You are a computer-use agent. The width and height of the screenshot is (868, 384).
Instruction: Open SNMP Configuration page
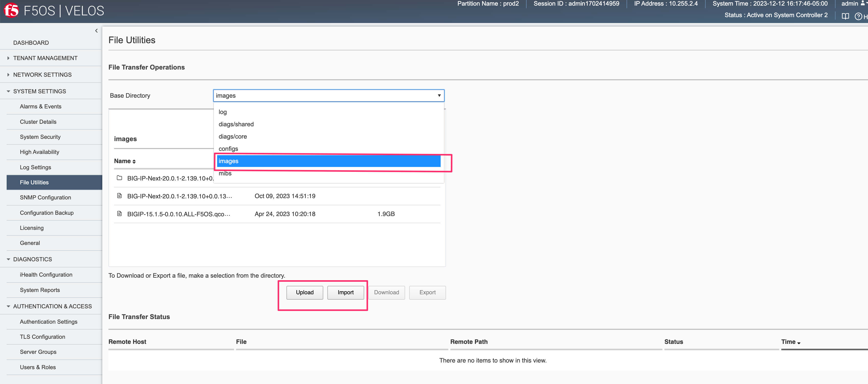coord(45,197)
